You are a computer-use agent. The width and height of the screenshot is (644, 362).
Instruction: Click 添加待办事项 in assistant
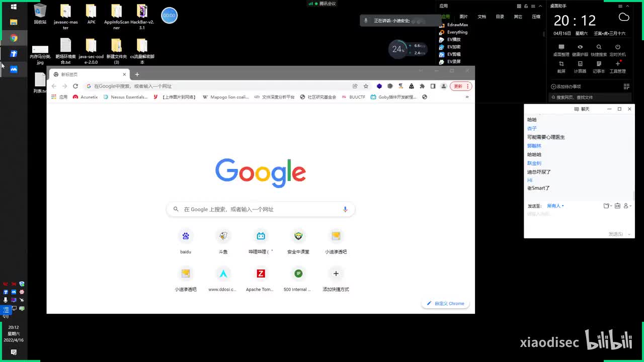point(566,86)
